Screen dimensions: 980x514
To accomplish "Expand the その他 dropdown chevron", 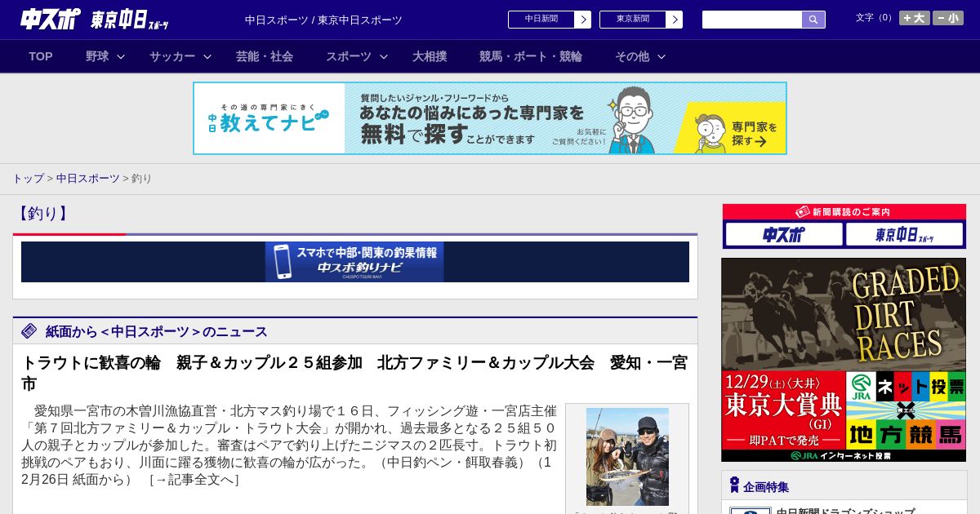I will click(661, 56).
